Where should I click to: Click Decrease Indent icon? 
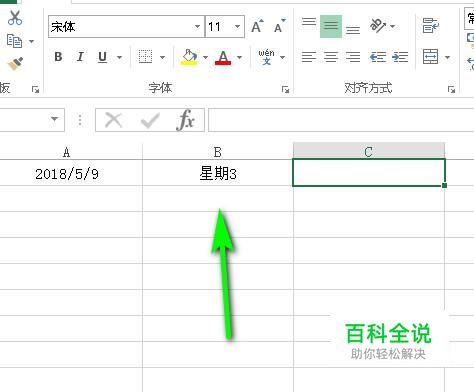pos(378,57)
